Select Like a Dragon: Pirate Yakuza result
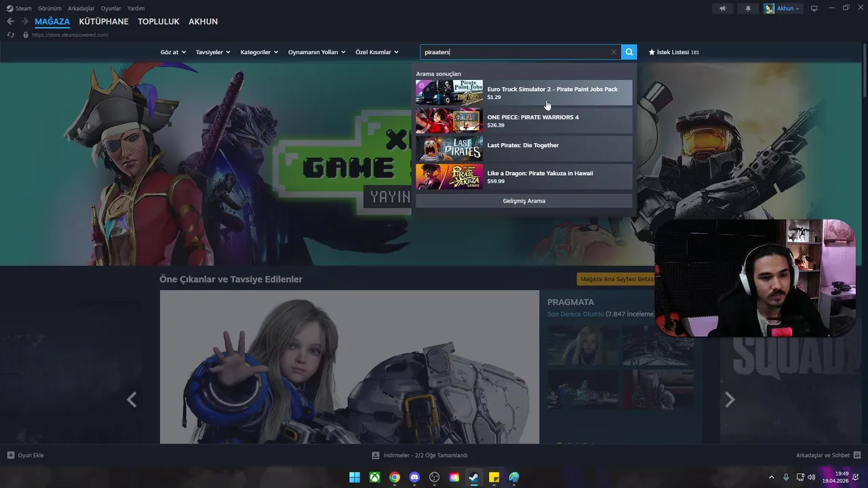The height and width of the screenshot is (488, 868). point(524,177)
